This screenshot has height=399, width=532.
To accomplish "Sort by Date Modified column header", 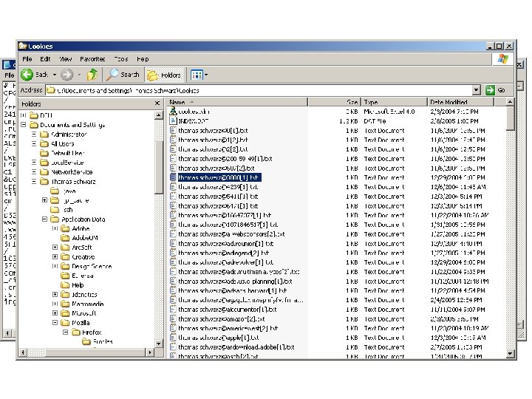I will [461, 102].
